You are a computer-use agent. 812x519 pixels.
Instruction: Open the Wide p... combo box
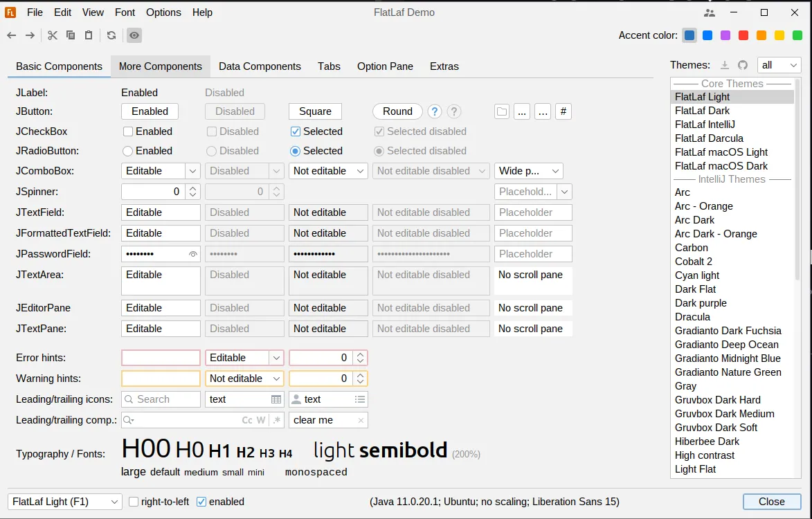tap(529, 171)
